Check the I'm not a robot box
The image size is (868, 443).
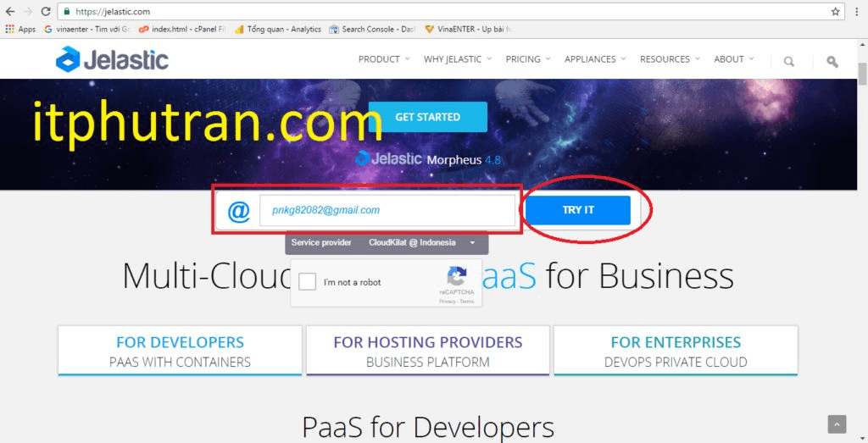pyautogui.click(x=307, y=281)
